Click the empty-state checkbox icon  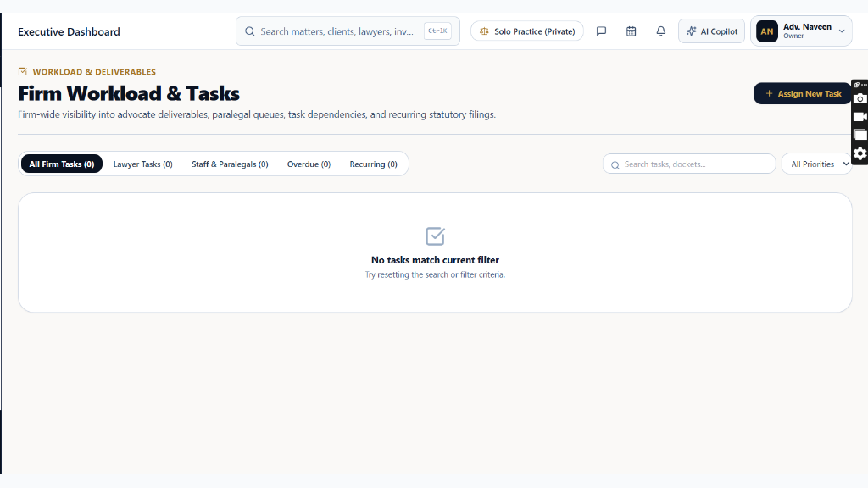tap(435, 236)
